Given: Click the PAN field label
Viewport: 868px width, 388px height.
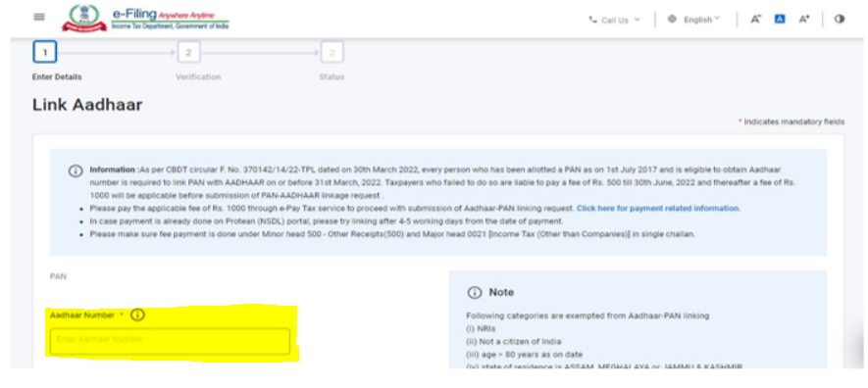Looking at the screenshot, I should click(58, 276).
